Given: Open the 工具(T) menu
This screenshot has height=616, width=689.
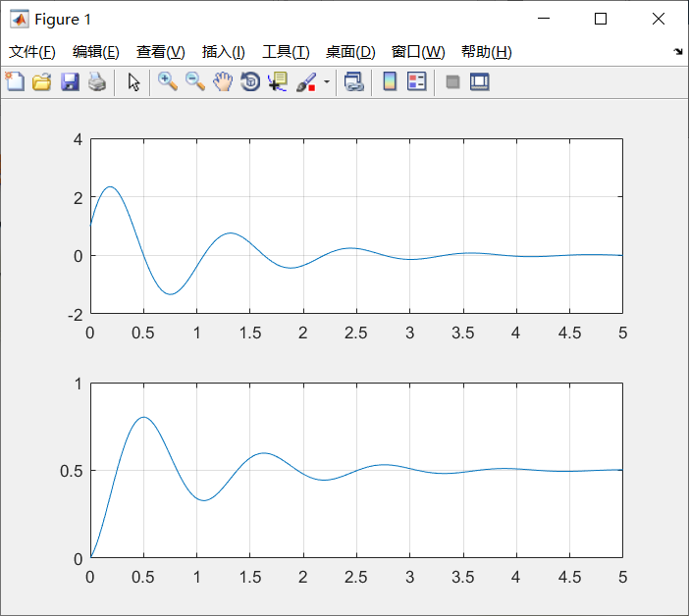Looking at the screenshot, I should pyautogui.click(x=286, y=52).
